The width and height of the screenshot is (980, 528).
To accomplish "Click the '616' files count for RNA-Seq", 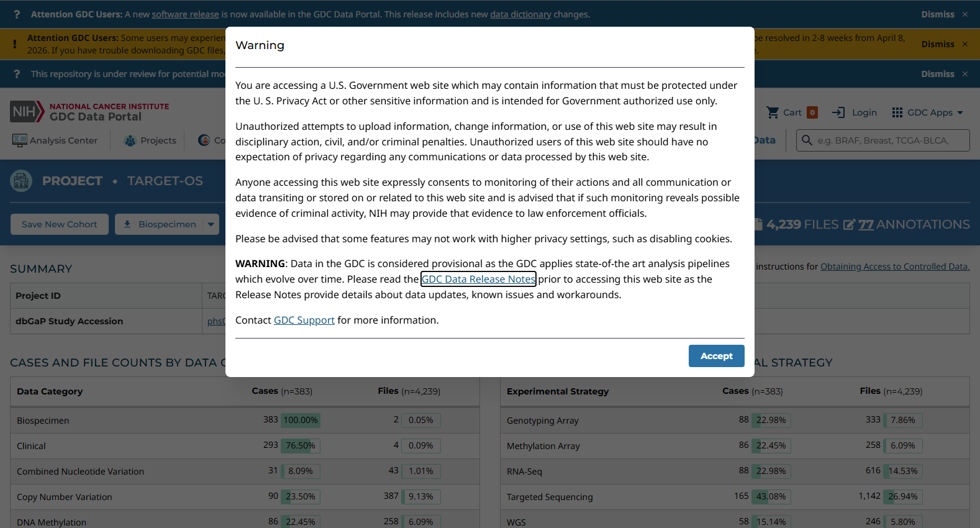I will [x=873, y=471].
